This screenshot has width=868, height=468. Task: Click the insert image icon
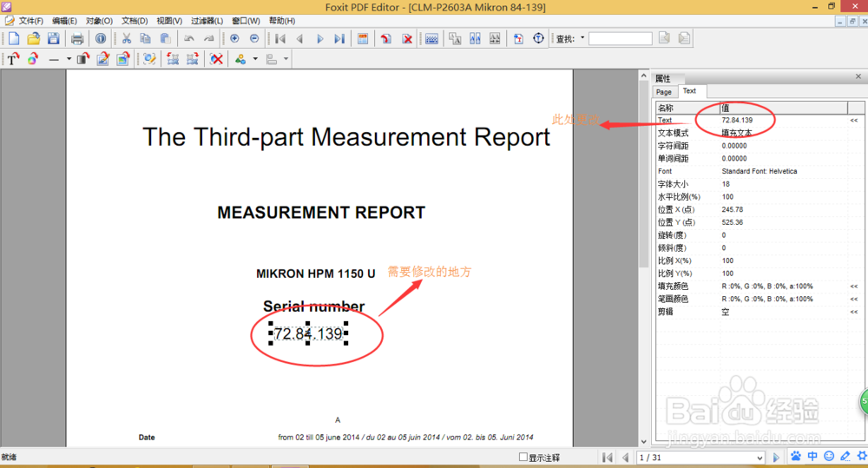point(123,59)
